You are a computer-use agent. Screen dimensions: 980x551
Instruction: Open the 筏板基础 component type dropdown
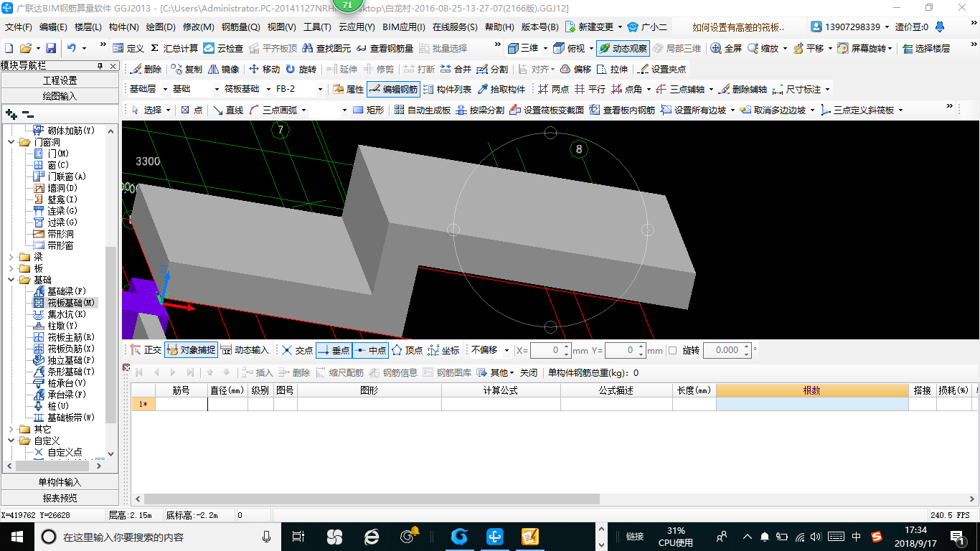(x=269, y=90)
